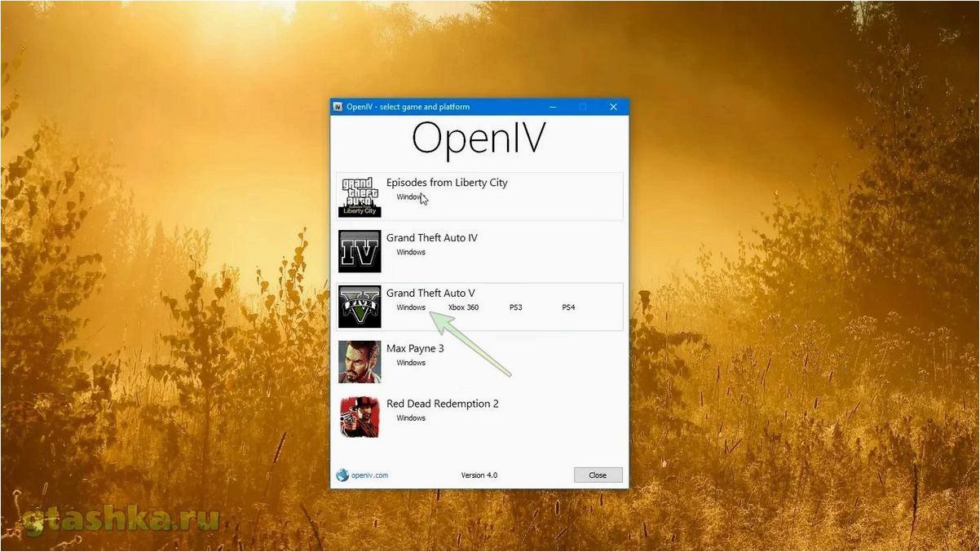Select Xbox 360 platform for GTA V
980x552 pixels.
click(463, 307)
